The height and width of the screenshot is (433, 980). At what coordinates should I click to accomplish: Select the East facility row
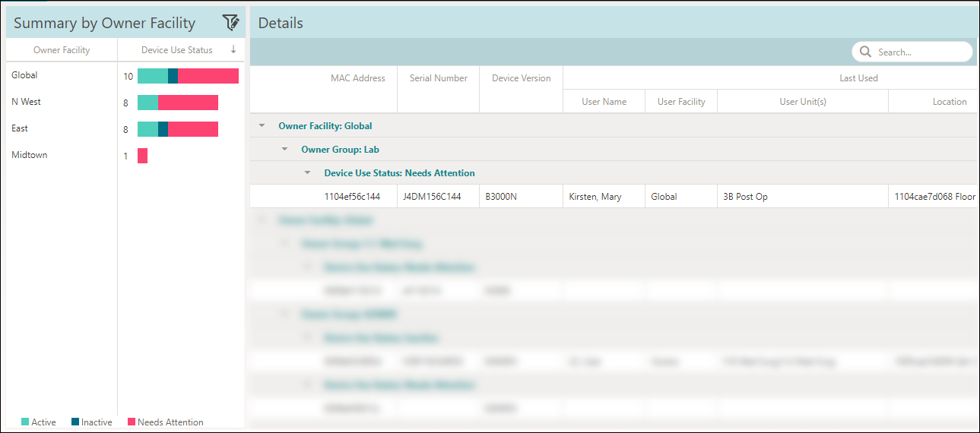pyautogui.click(x=20, y=128)
